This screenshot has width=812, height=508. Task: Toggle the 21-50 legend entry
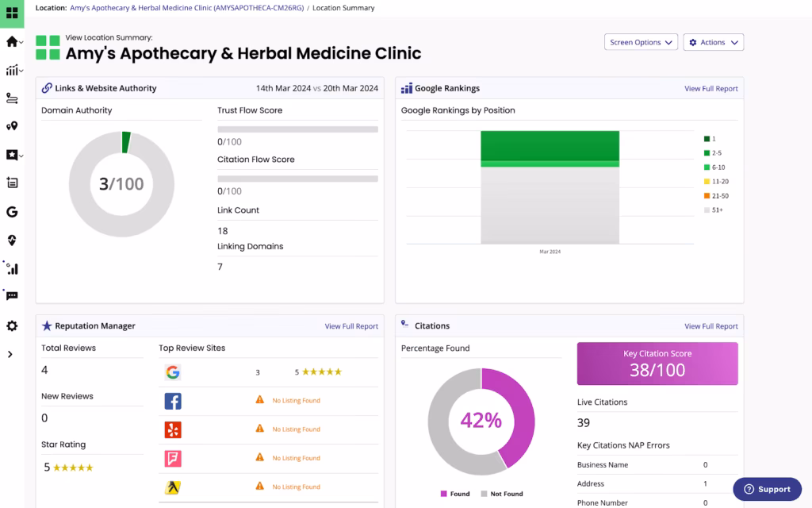click(716, 196)
